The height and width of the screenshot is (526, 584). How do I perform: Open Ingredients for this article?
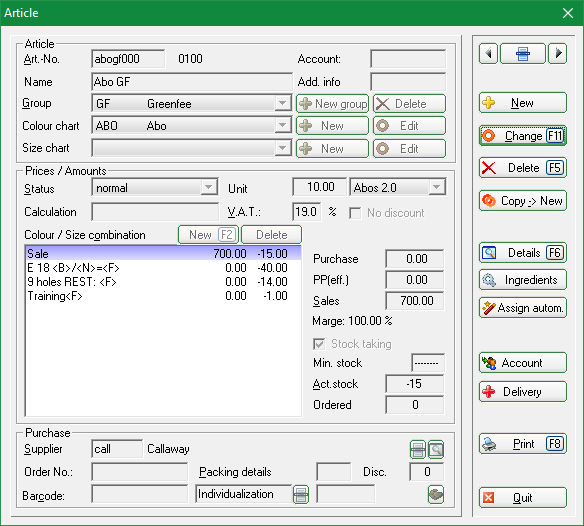pos(523,280)
